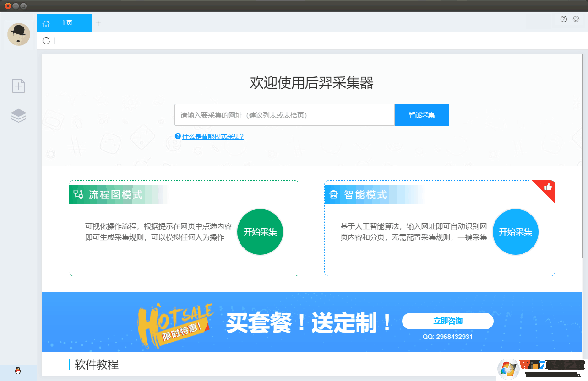The height and width of the screenshot is (381, 588).
Task: Refresh the page with the reload icon
Action: pos(46,41)
